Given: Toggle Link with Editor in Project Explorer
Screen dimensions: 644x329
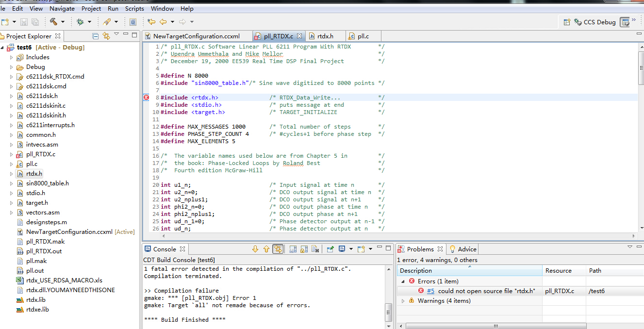Looking at the screenshot, I should coord(106,36).
